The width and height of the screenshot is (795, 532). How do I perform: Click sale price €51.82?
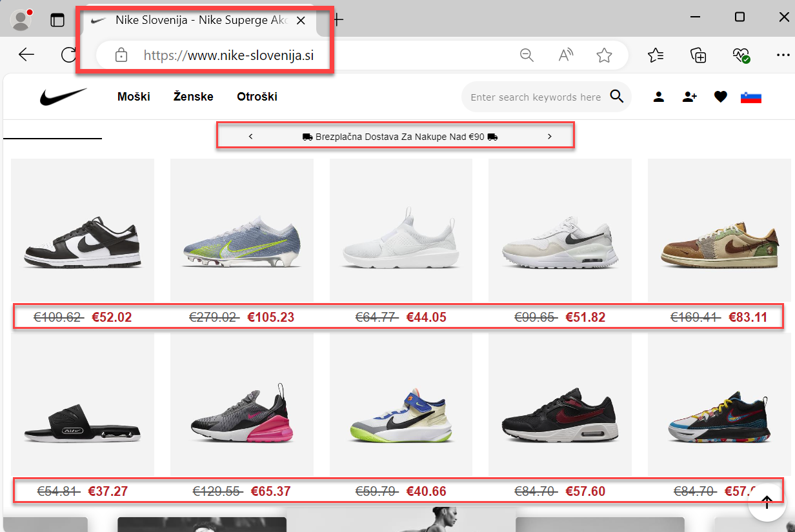[586, 317]
